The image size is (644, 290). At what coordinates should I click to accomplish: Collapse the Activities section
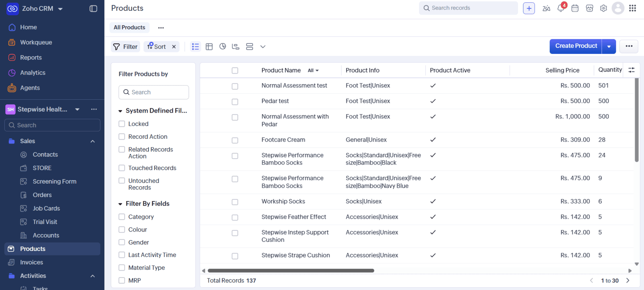(x=93, y=276)
